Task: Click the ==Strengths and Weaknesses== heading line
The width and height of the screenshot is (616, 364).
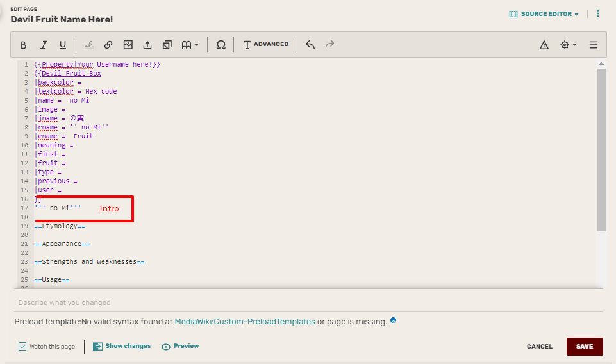Action: 89,262
